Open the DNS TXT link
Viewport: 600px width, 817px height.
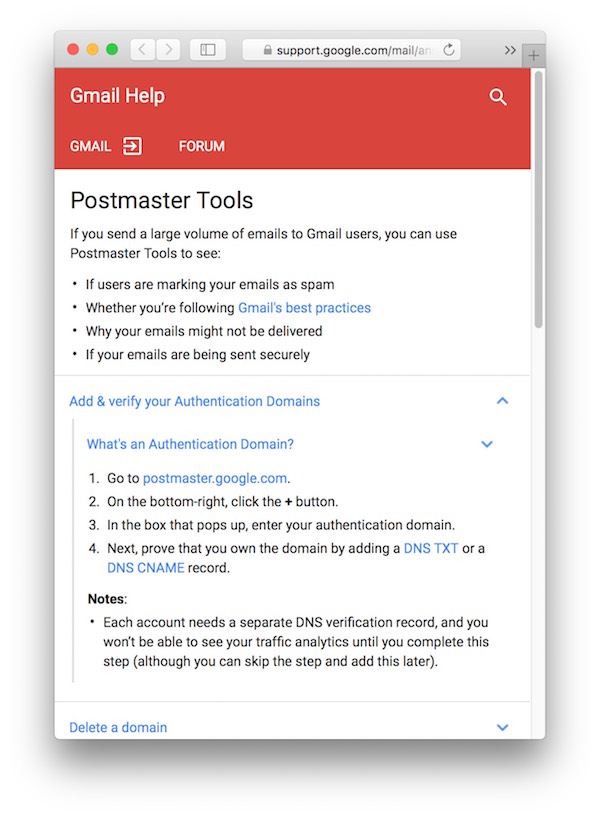431,548
